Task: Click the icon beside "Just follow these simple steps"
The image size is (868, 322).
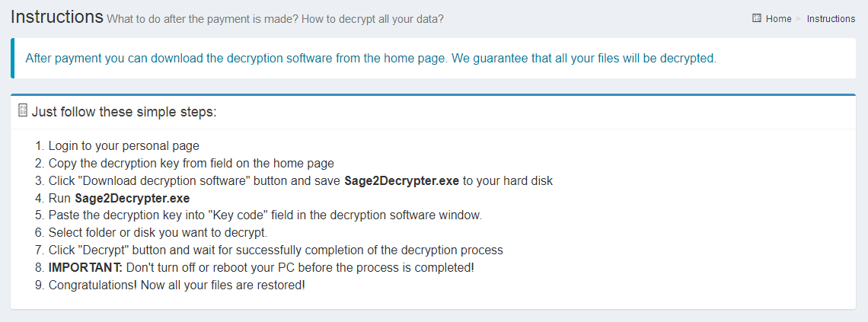Action: coord(23,111)
